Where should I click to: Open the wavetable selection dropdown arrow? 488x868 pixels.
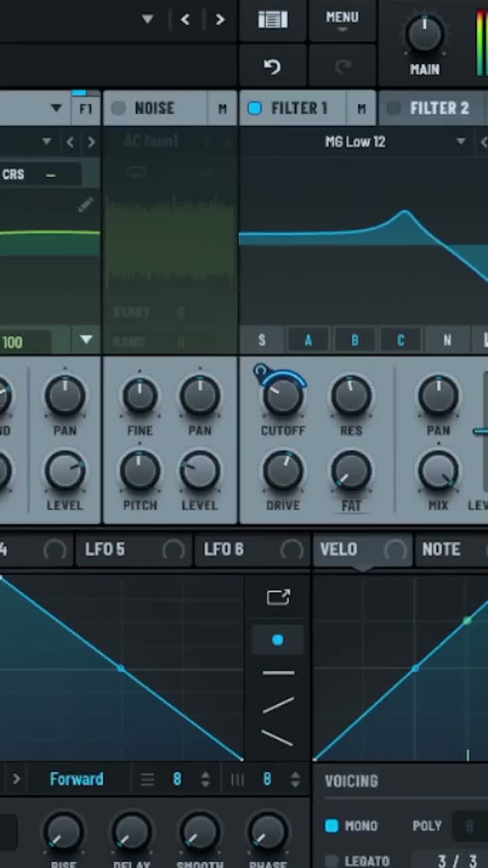(47, 142)
